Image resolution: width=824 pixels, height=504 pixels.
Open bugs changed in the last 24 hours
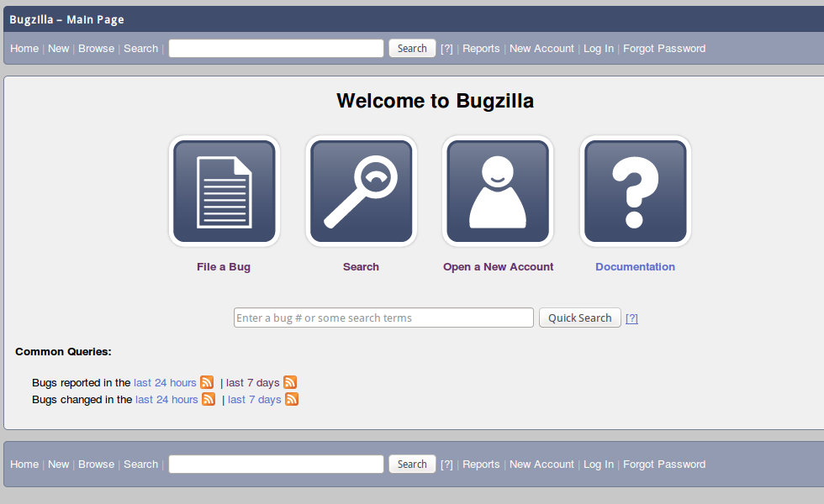point(166,400)
